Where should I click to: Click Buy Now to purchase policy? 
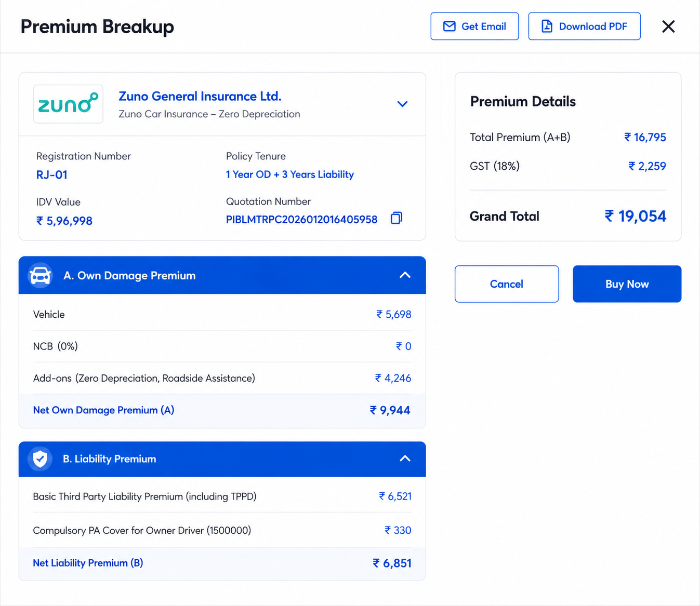[627, 284]
